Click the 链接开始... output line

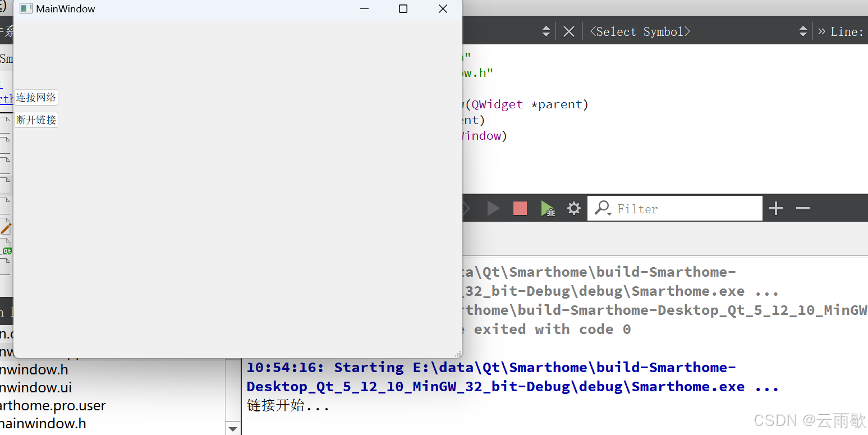coord(288,405)
